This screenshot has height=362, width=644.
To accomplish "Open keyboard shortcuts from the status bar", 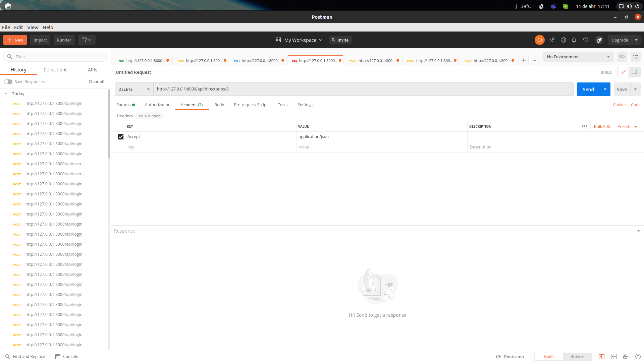I will click(625, 356).
